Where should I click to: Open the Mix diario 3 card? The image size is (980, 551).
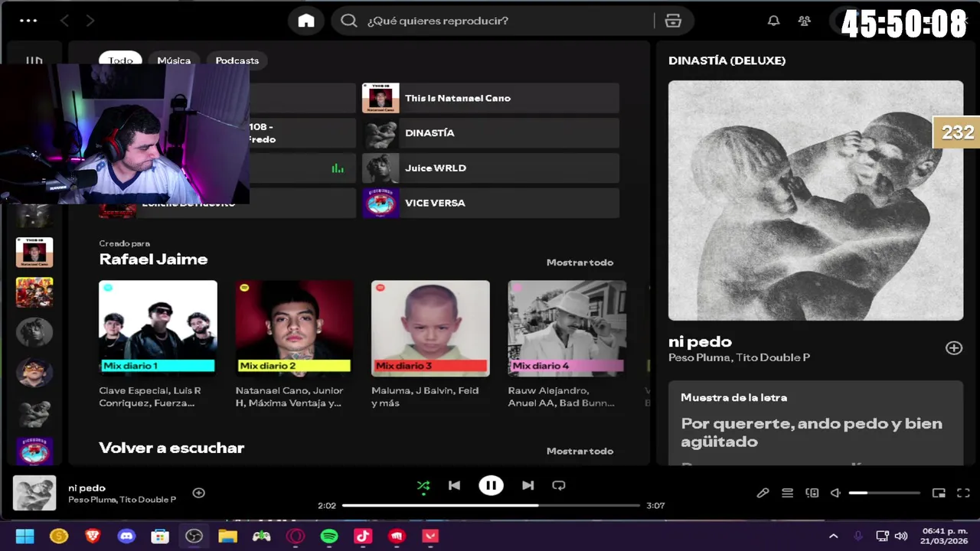click(x=430, y=344)
